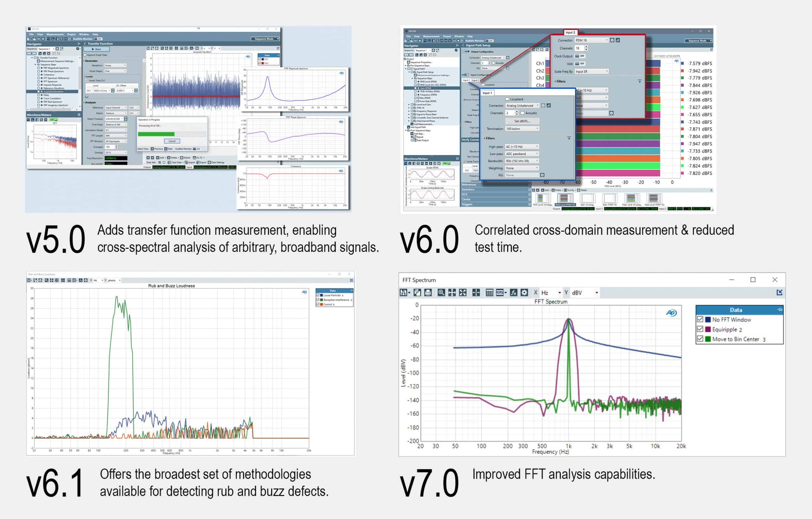Screen dimensions: 812x519
Task: Click the green Move to Bin Center color swatch
Action: (x=708, y=339)
